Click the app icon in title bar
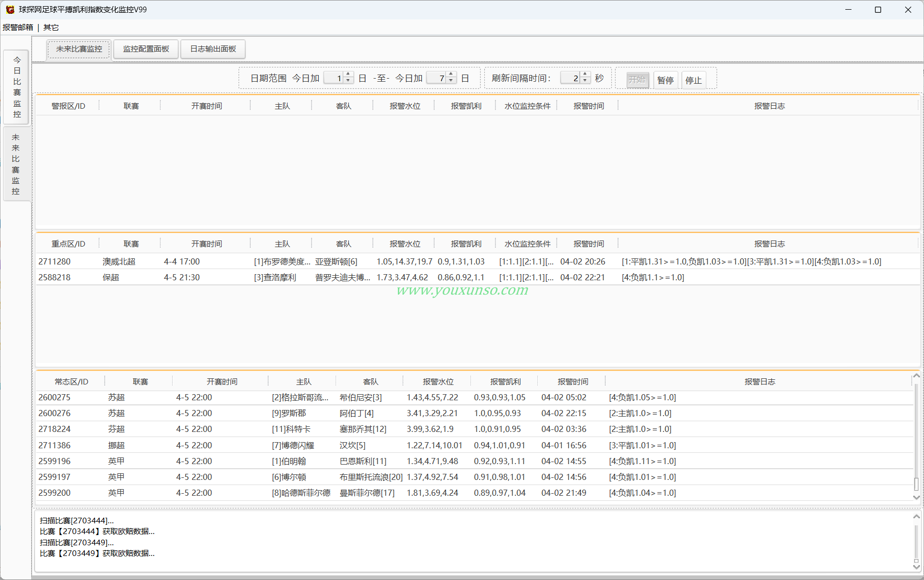Viewport: 924px width, 580px height. 10,10
